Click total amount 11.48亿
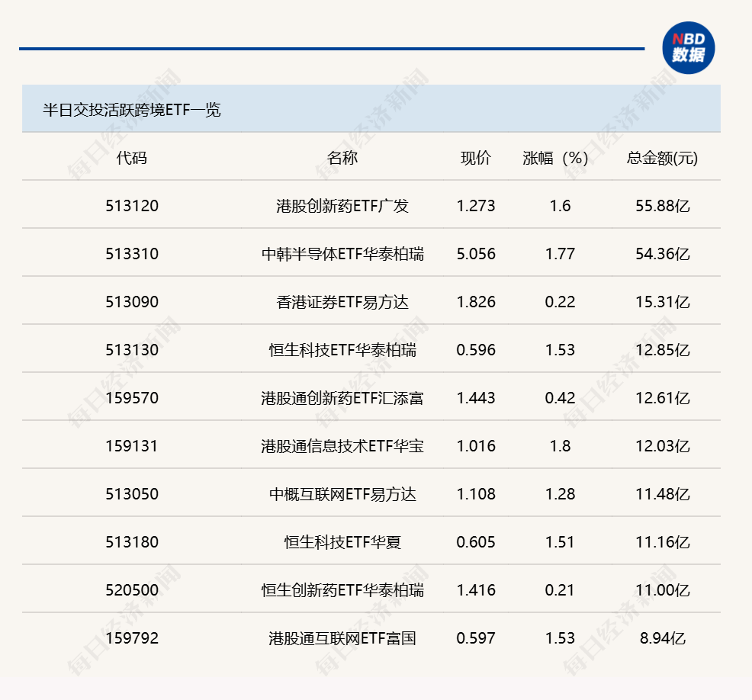Screen dimensions: 752x700 [x=662, y=494]
